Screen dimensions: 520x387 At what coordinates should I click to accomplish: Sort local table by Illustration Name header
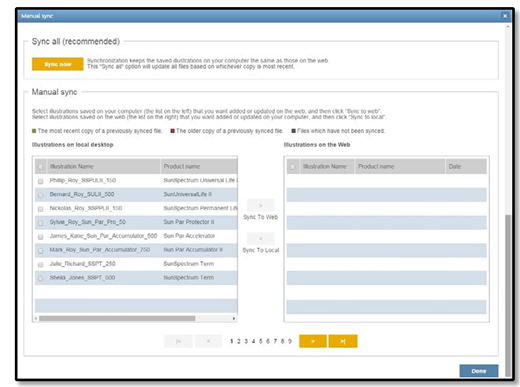[104, 166]
